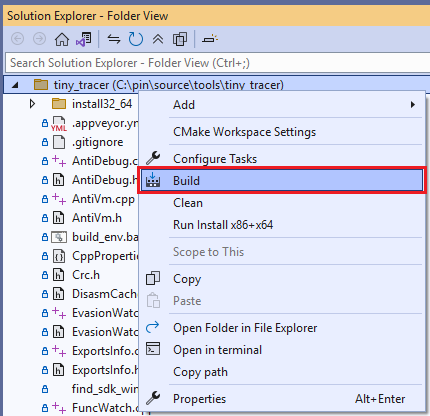Toggle Sync with Active Document arrows icon
The image size is (430, 416).
pyautogui.click(x=114, y=39)
